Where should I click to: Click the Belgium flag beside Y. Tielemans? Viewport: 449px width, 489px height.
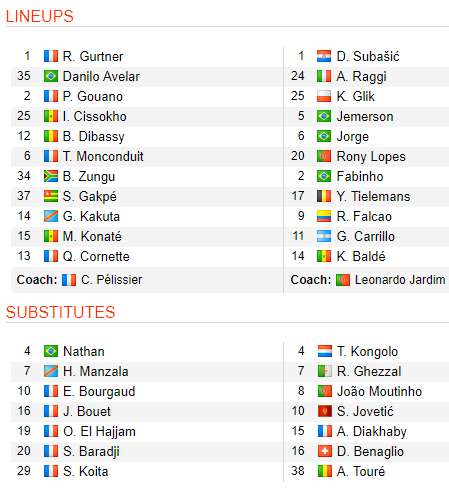click(324, 196)
